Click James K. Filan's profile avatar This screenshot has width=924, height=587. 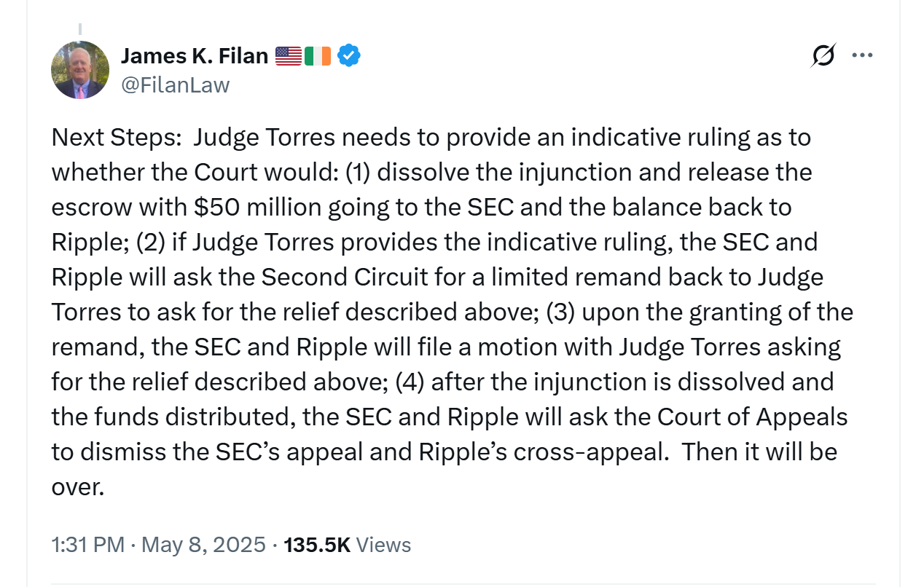point(80,70)
